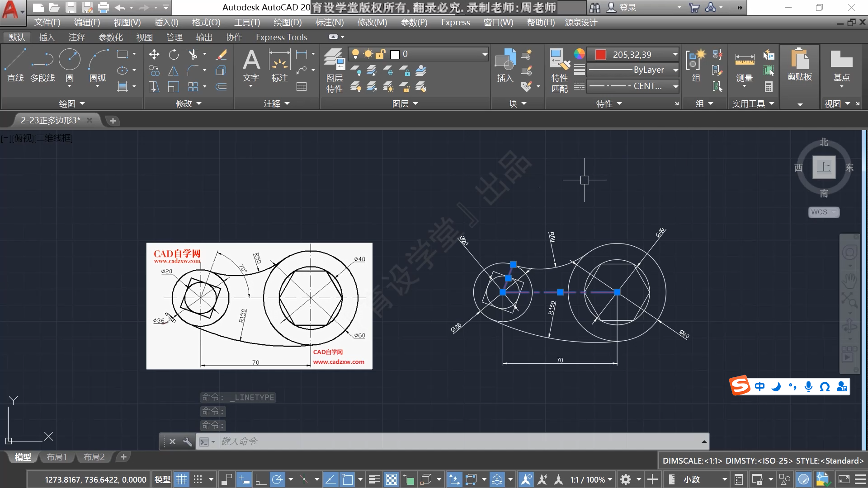This screenshot has height=488, width=868.
Task: Open the CENT... linetype dropdown
Action: [x=633, y=86]
